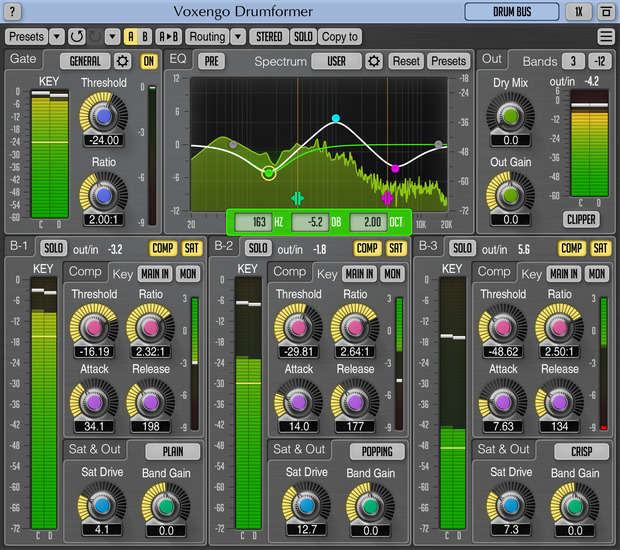Open the undo history dropdown arrow
Viewport: 620px width, 550px height.
pos(113,37)
